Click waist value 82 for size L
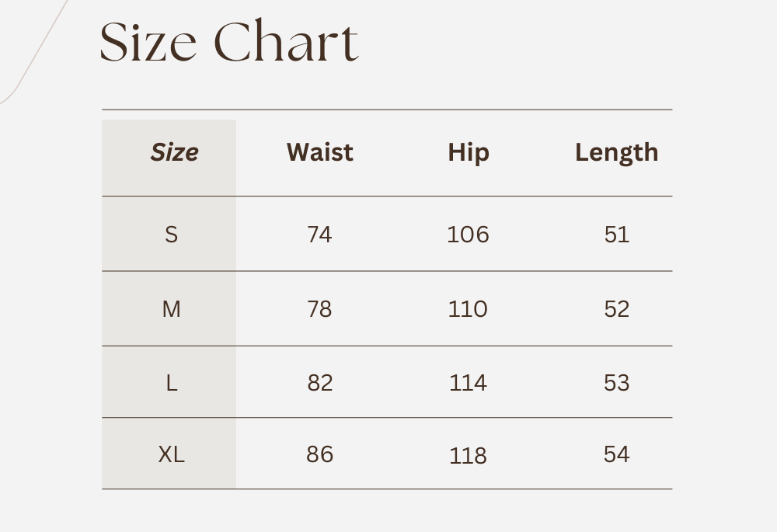777x532 pixels. click(x=319, y=383)
